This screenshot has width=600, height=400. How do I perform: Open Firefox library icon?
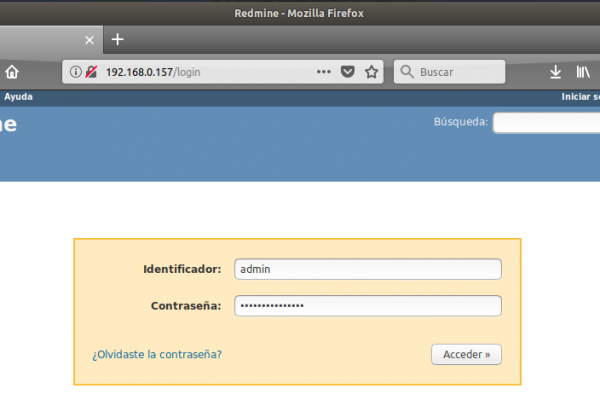point(583,72)
